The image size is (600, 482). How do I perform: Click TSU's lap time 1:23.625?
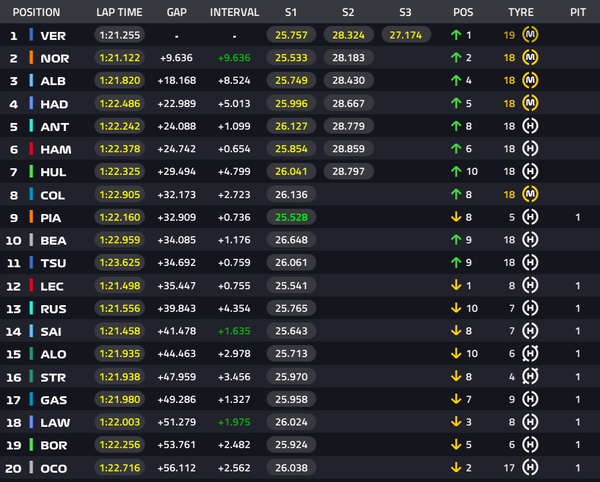119,262
